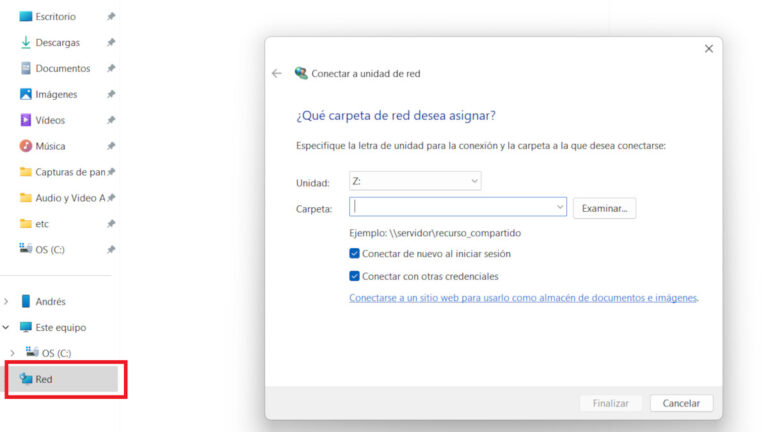The image size is (768, 432).
Task: Select Vídeos icon in sidebar
Action: pos(25,120)
